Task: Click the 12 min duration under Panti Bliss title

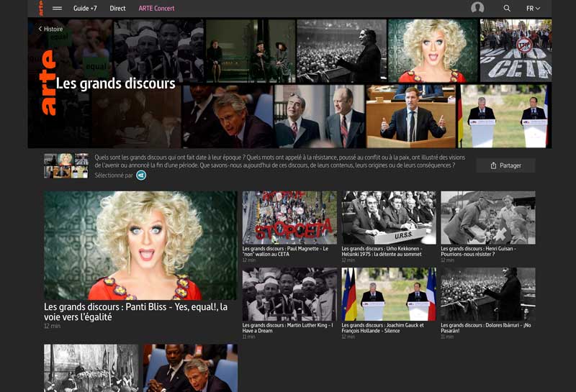Action: click(x=52, y=326)
